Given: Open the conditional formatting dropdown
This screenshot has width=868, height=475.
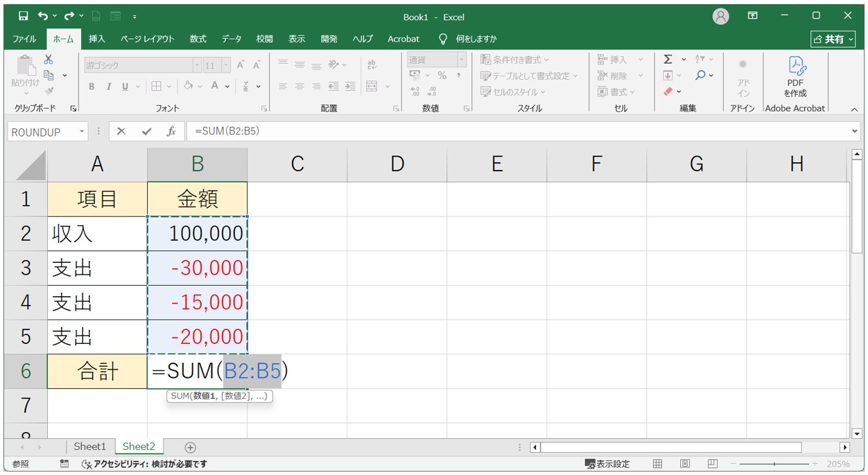Looking at the screenshot, I should pos(514,60).
